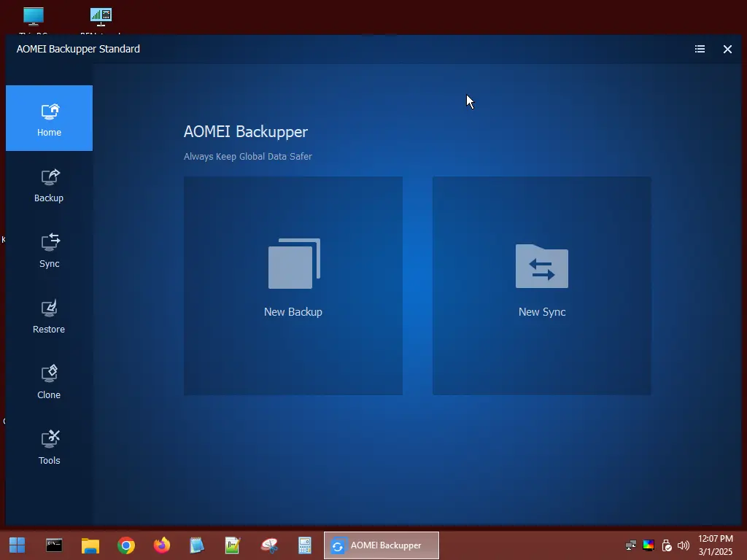Open the Home section in the sidebar
Image resolution: width=747 pixels, height=560 pixels.
49,118
